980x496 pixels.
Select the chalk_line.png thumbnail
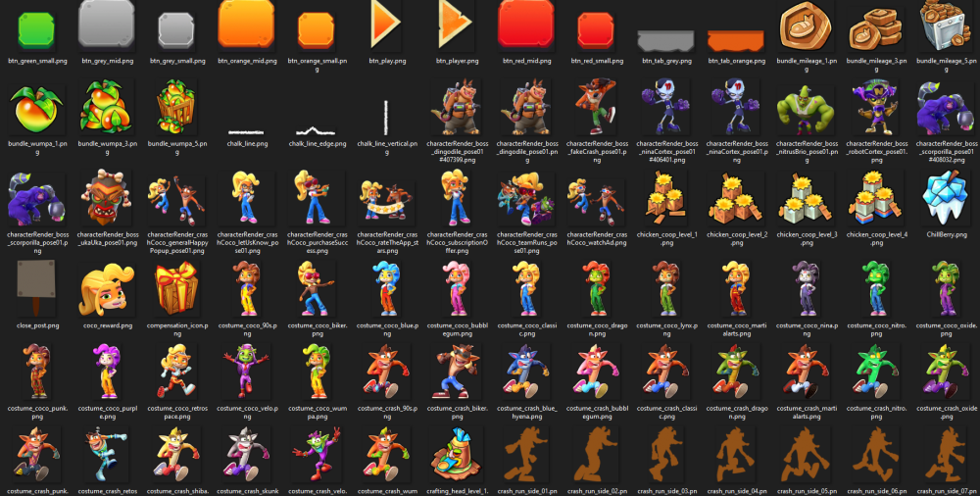pyautogui.click(x=246, y=132)
